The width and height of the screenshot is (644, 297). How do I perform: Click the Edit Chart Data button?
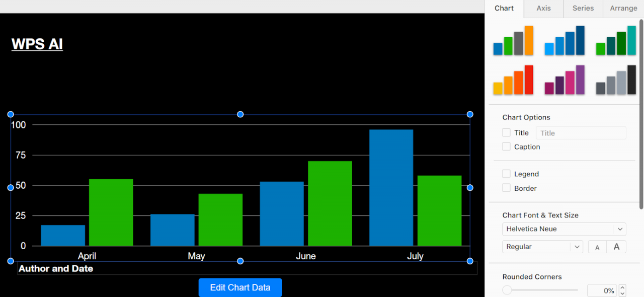240,287
